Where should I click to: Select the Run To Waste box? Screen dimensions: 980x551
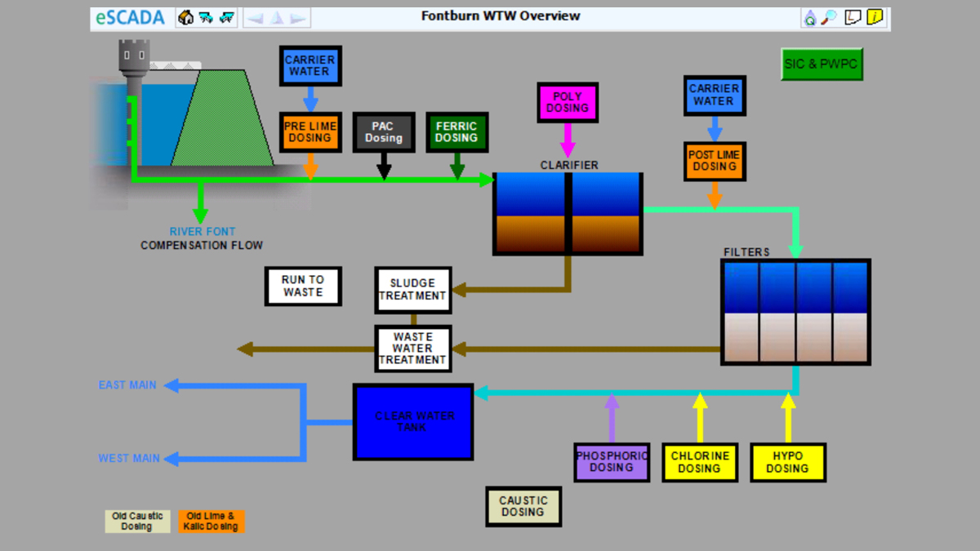pos(303,286)
